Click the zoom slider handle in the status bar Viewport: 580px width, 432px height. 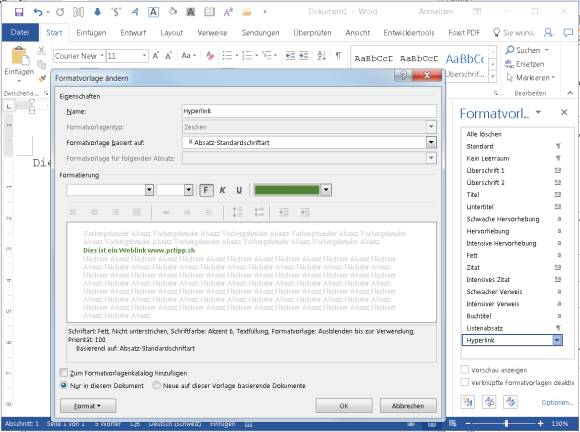pyautogui.click(x=506, y=423)
